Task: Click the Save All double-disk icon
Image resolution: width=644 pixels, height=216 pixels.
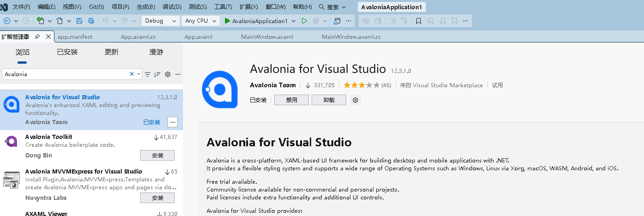Action: (91, 21)
